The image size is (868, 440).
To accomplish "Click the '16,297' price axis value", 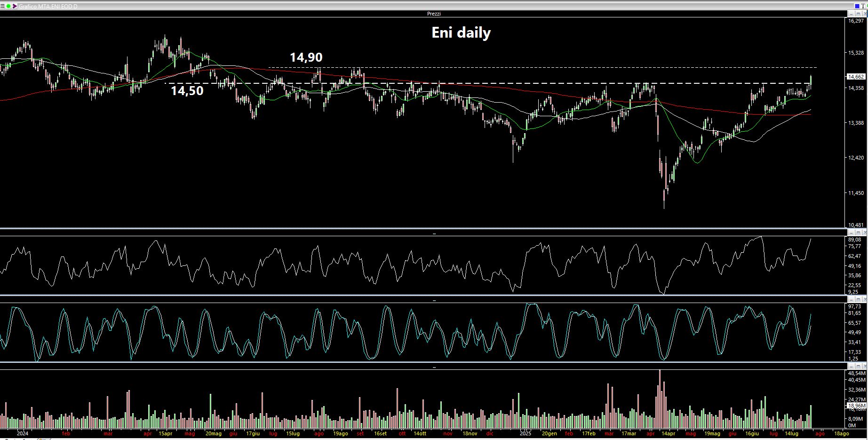I will pos(856,21).
